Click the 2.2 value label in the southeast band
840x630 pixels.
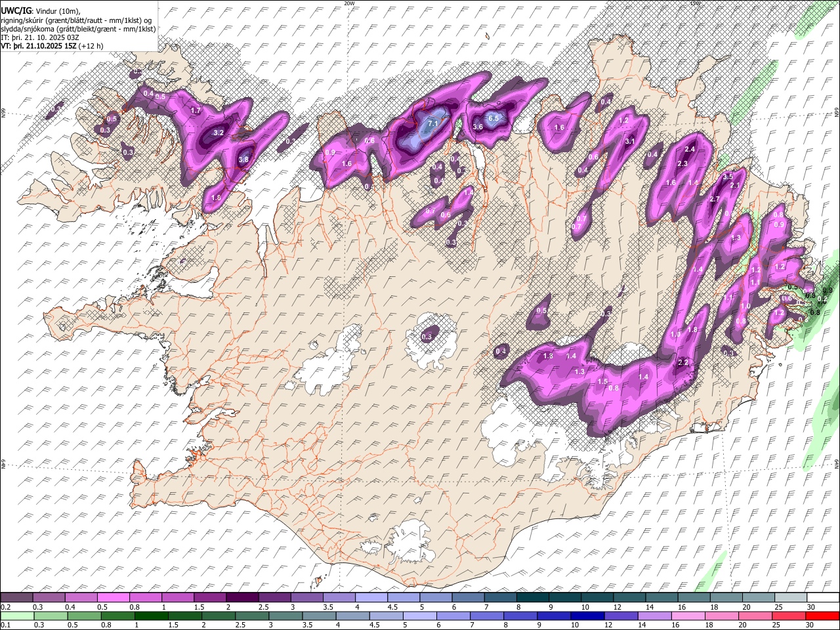click(683, 362)
